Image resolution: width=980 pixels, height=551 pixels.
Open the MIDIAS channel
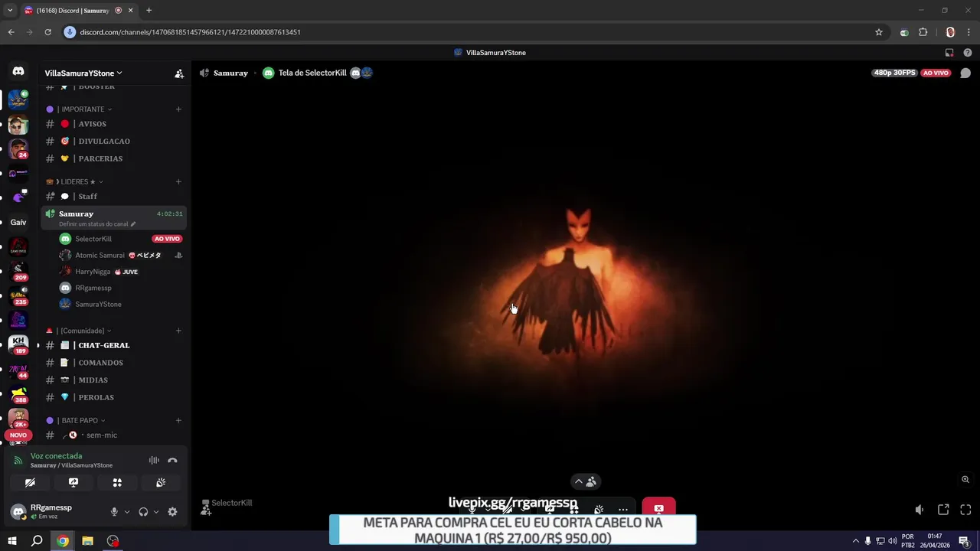click(x=113, y=380)
